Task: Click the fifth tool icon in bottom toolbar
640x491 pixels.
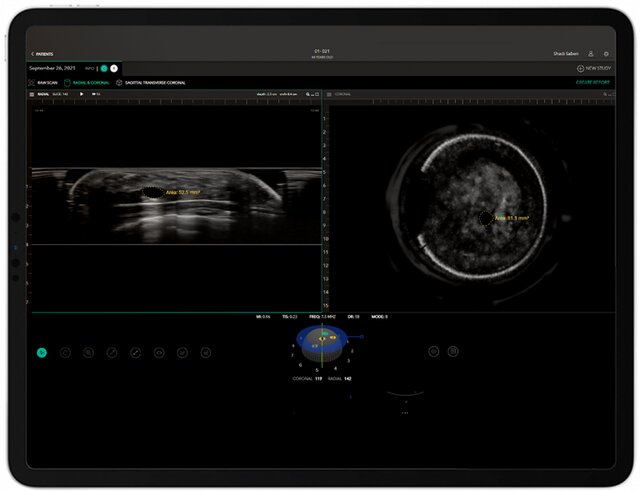Action: tap(135, 352)
